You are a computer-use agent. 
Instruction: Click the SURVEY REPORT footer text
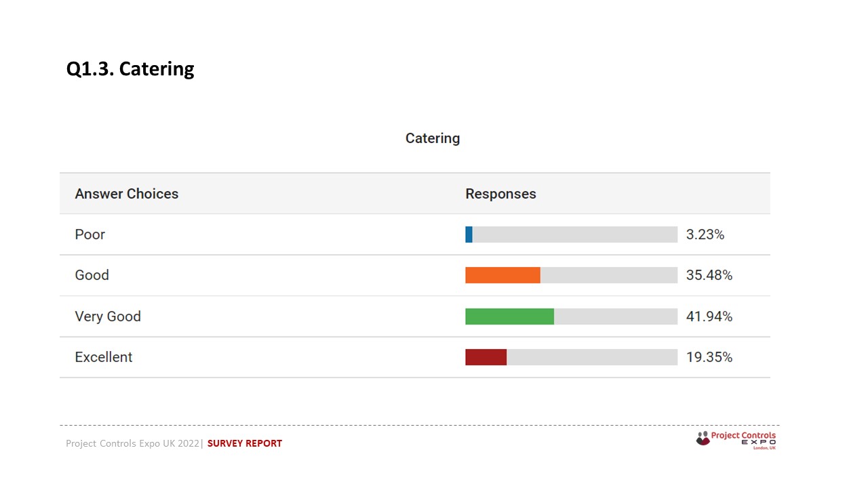pos(245,443)
